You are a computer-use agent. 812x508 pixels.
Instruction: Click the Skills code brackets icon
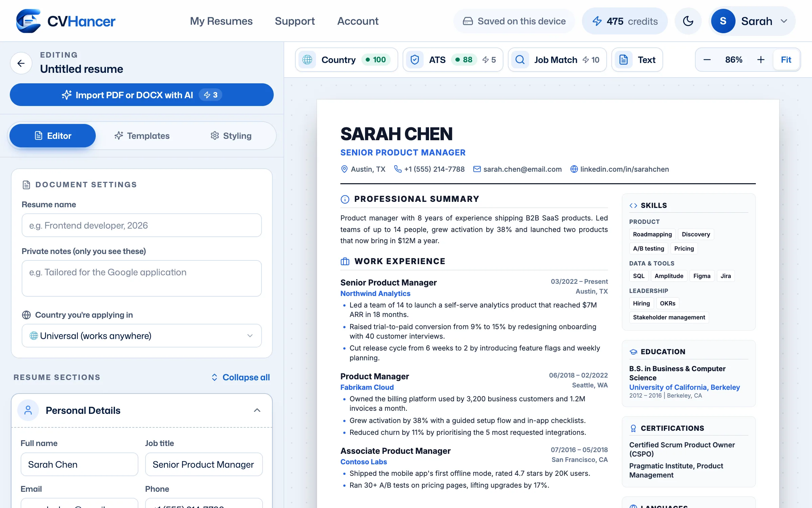(x=633, y=206)
